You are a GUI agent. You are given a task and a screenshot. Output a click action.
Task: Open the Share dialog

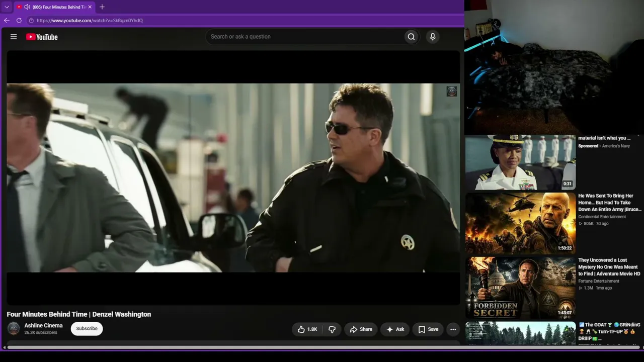pyautogui.click(x=361, y=329)
